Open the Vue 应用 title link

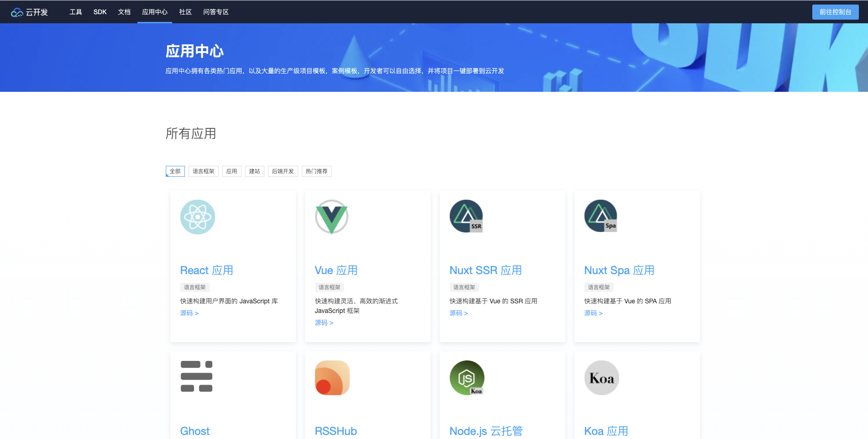(336, 270)
